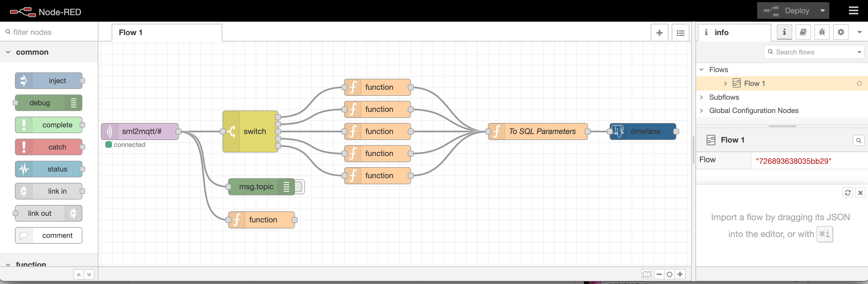This screenshot has height=284, width=868.
Task: Open the main hamburger menu
Action: click(853, 11)
